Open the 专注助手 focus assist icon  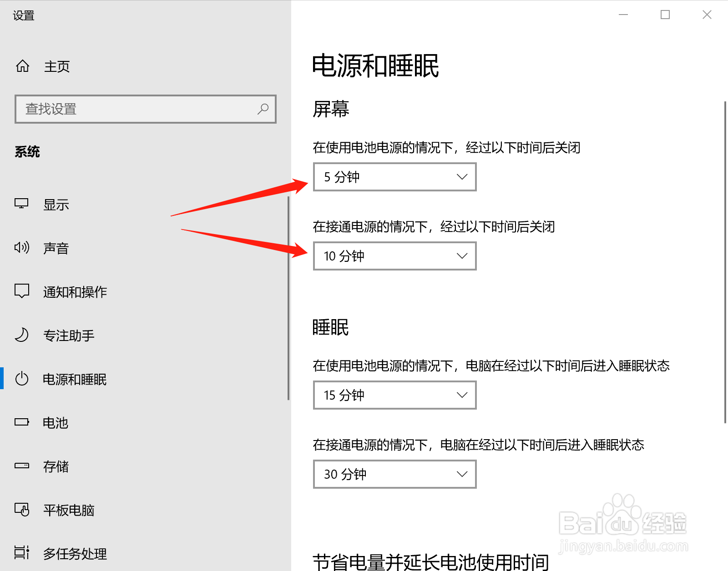pos(21,335)
